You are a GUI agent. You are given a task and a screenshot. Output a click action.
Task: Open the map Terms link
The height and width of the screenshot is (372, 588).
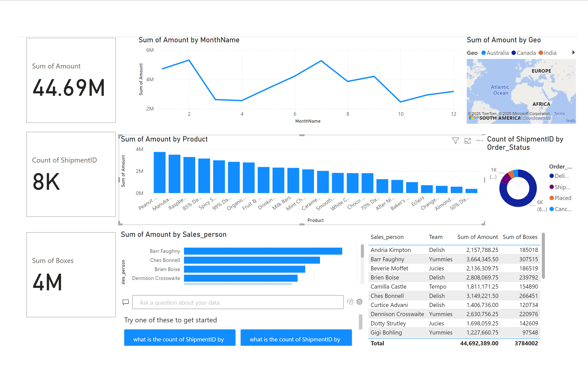[x=559, y=114]
